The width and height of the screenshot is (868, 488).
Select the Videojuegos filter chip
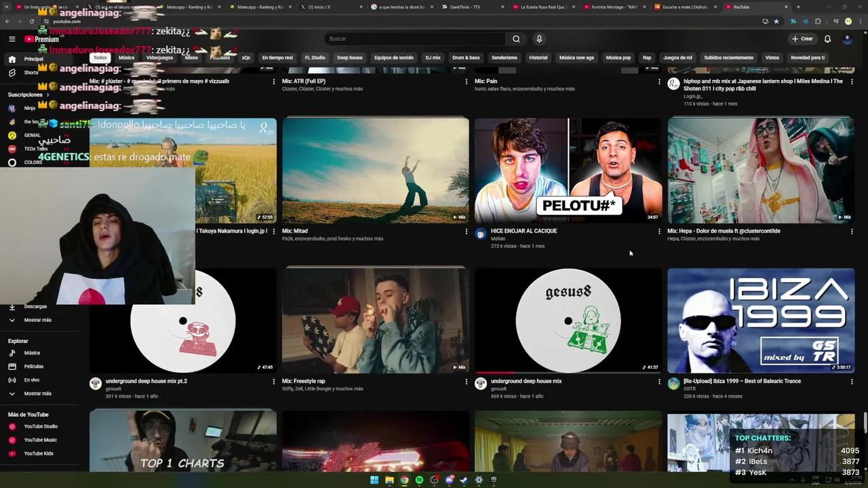[x=160, y=58]
